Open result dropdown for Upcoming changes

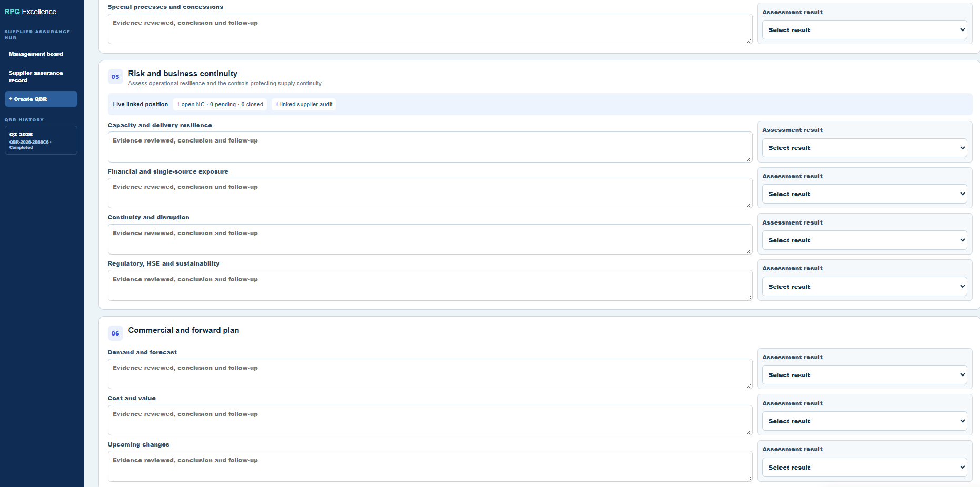click(x=864, y=468)
